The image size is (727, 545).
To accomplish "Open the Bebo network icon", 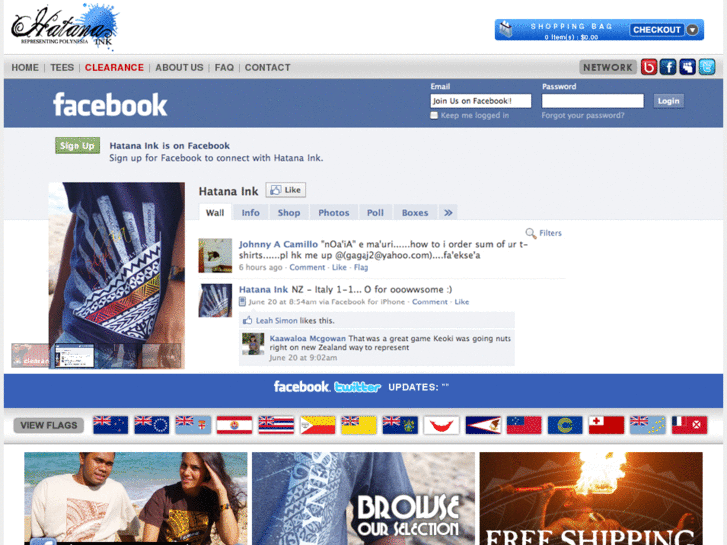I will click(649, 67).
